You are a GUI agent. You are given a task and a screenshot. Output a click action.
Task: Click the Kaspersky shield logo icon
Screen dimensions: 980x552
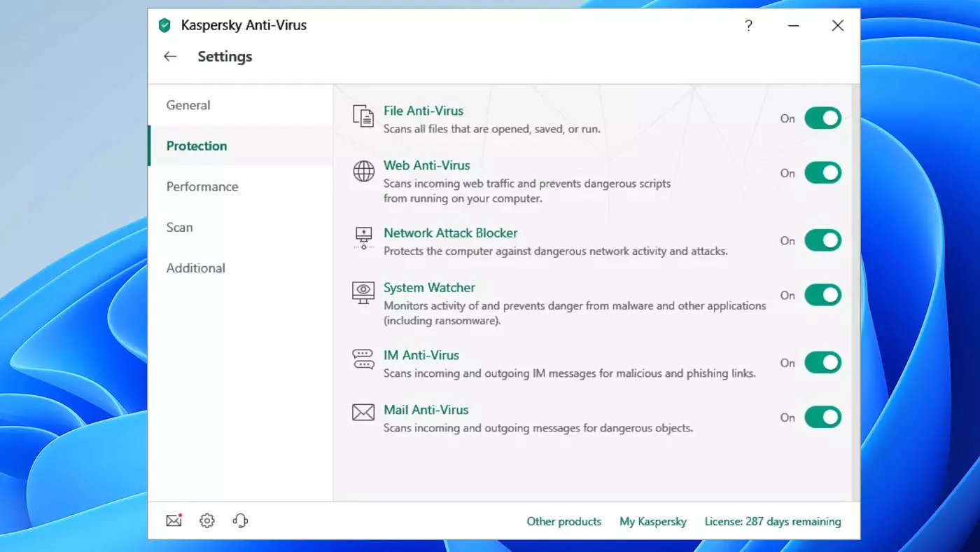point(164,26)
